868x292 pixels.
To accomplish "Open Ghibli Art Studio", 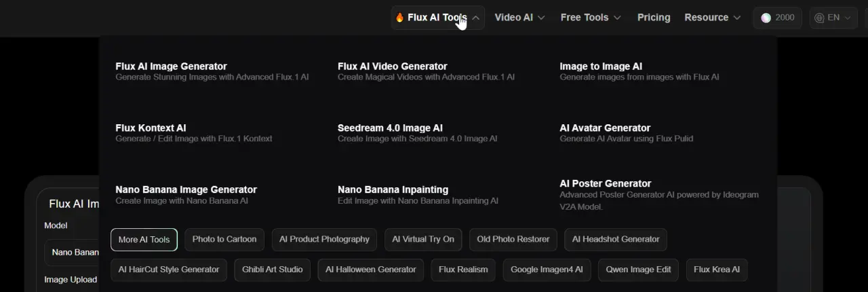I will pyautogui.click(x=273, y=270).
